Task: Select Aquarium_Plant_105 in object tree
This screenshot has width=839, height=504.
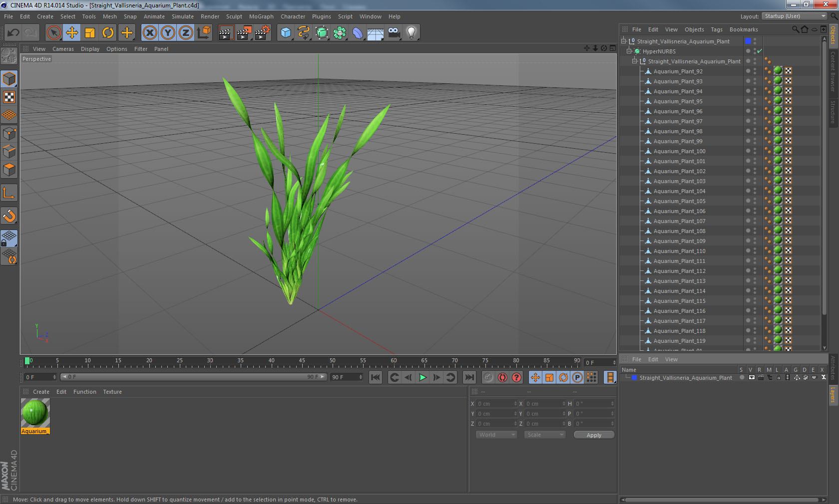Action: click(679, 201)
